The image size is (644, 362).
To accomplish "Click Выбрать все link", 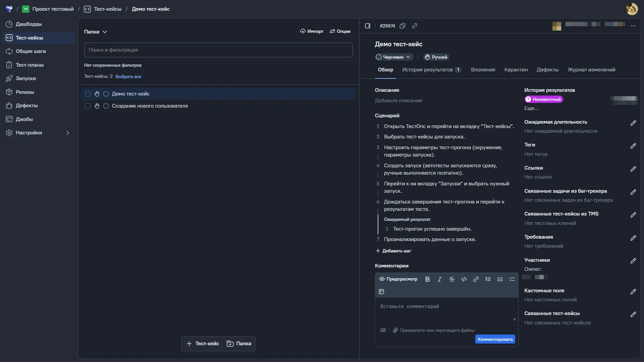I will 128,77.
